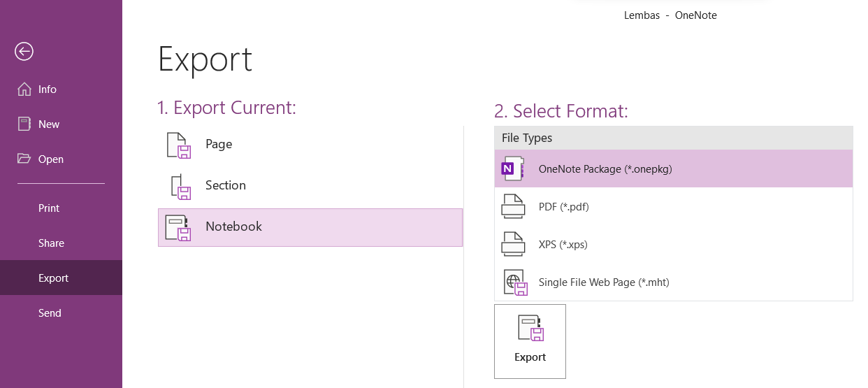868x388 pixels.
Task: Click the File Types header
Action: pyautogui.click(x=674, y=138)
